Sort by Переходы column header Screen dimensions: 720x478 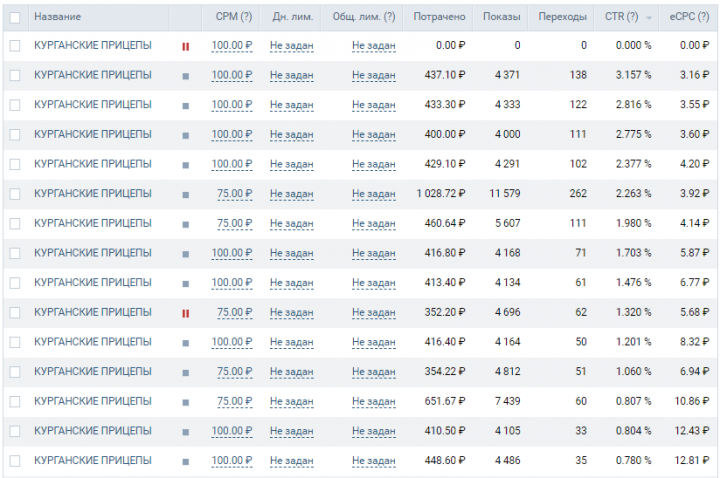(562, 17)
